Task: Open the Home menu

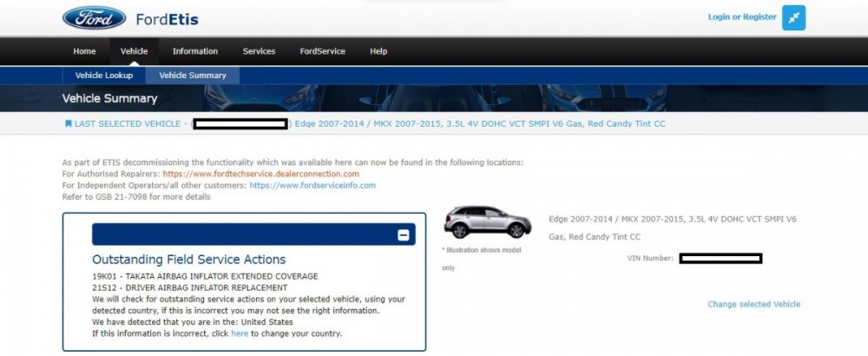Action: tap(84, 51)
